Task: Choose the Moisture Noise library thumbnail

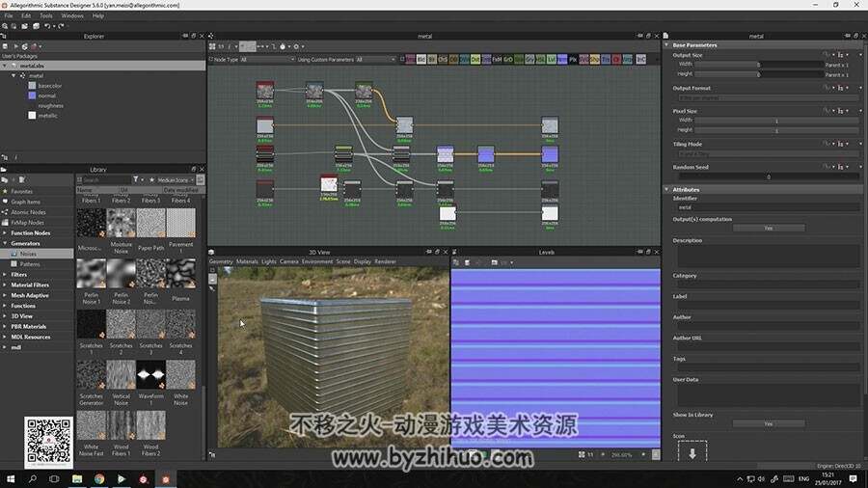Action: (121, 223)
